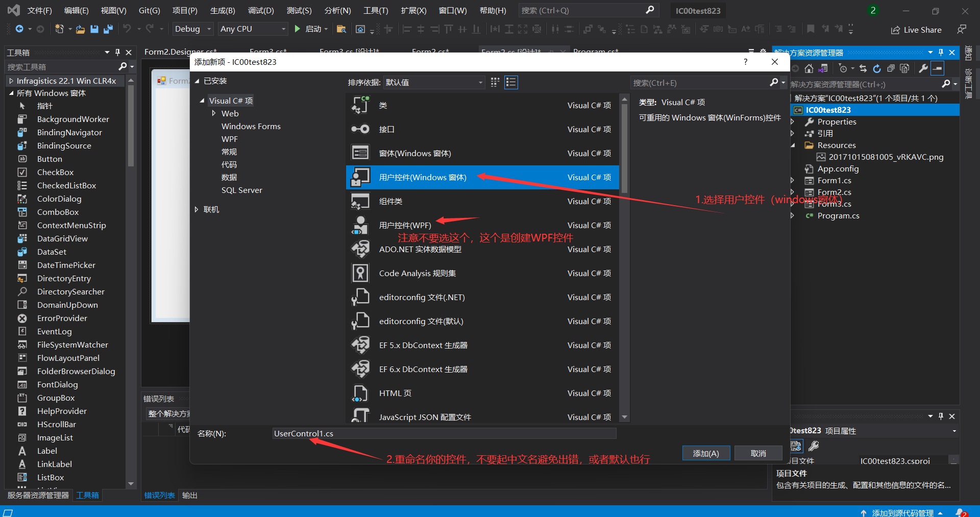
Task: Open the Any CPU platform dropdown
Action: coord(253,29)
